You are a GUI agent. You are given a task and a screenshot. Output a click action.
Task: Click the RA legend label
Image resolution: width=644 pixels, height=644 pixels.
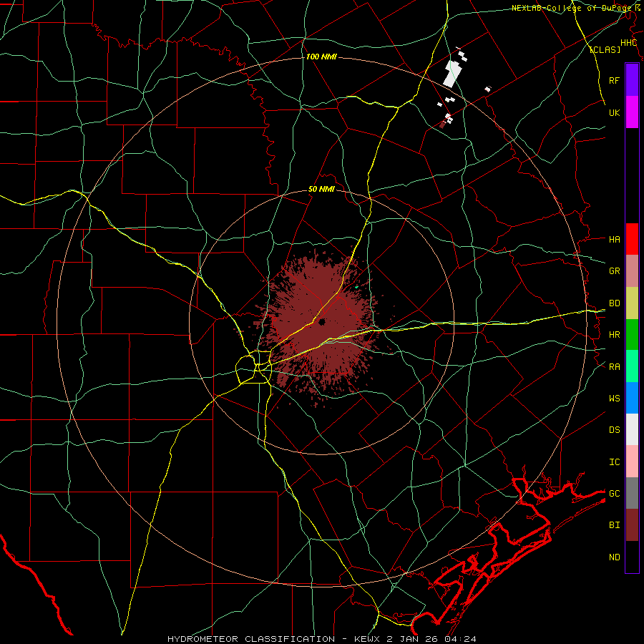point(614,367)
